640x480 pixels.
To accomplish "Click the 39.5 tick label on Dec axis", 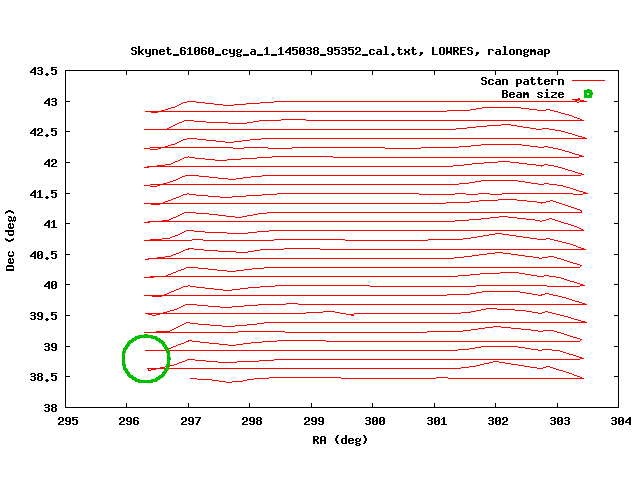I will (44, 316).
